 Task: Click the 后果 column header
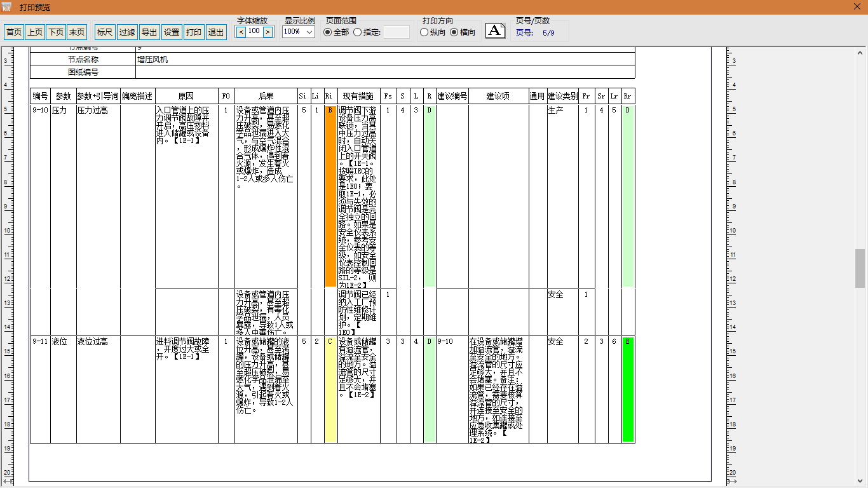coord(266,96)
